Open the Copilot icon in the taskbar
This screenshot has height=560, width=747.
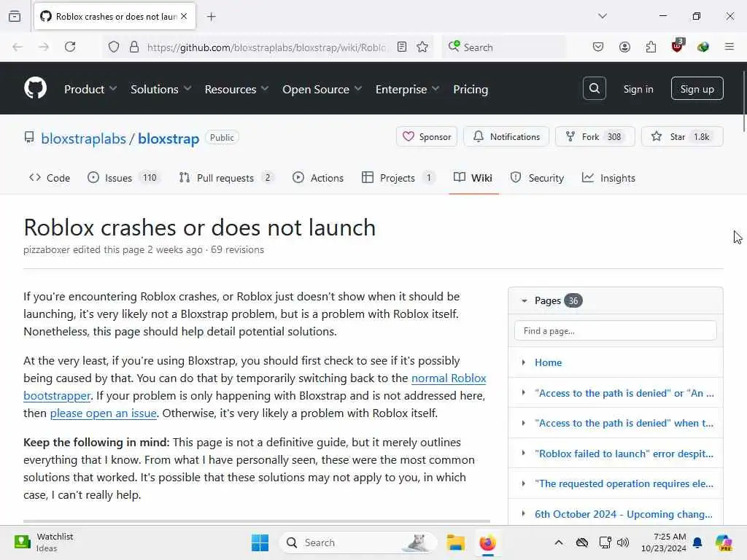(x=724, y=542)
